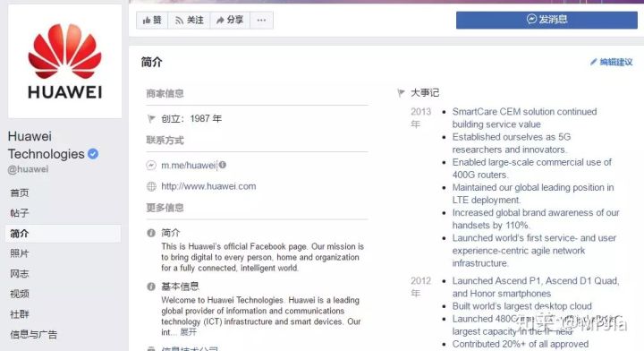644x351 pixels.
Task: Open the http://www.huawei.com website link
Action: coord(208,186)
